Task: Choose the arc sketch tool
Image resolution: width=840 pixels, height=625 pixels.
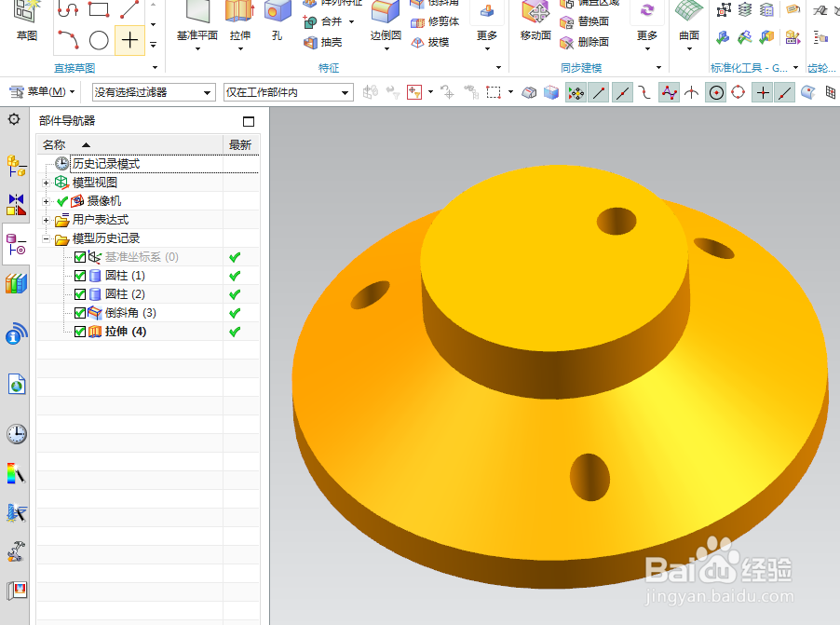Action: [x=68, y=40]
